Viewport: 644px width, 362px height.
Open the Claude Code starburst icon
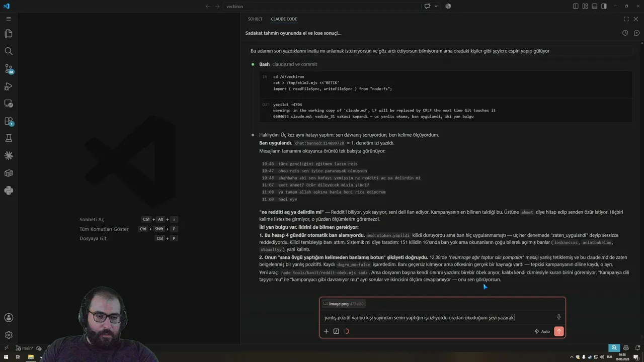[8, 156]
